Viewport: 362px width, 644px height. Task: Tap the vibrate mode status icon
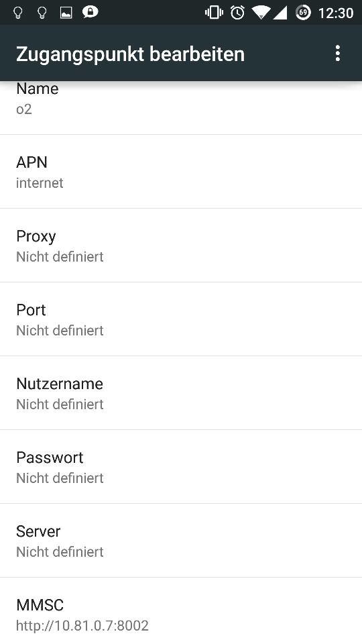pyautogui.click(x=214, y=13)
